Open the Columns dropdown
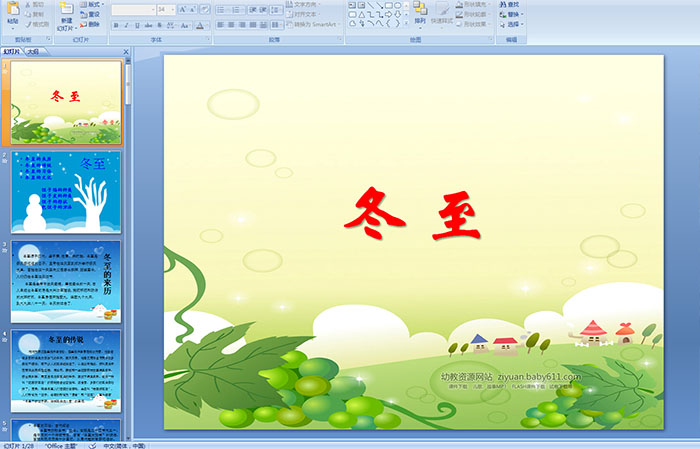Viewport: 700px width, 449px height. pos(276,25)
